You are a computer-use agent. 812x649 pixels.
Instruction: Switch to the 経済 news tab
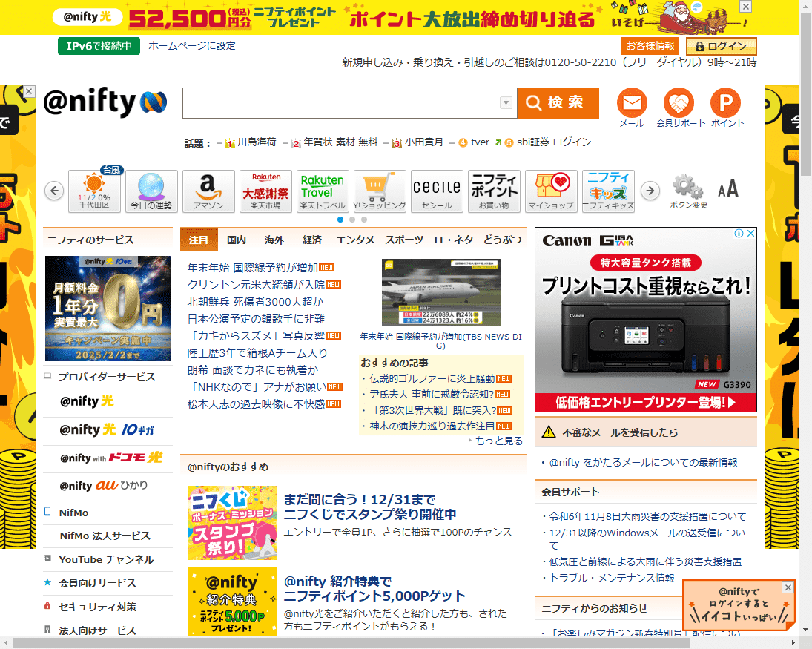point(312,240)
